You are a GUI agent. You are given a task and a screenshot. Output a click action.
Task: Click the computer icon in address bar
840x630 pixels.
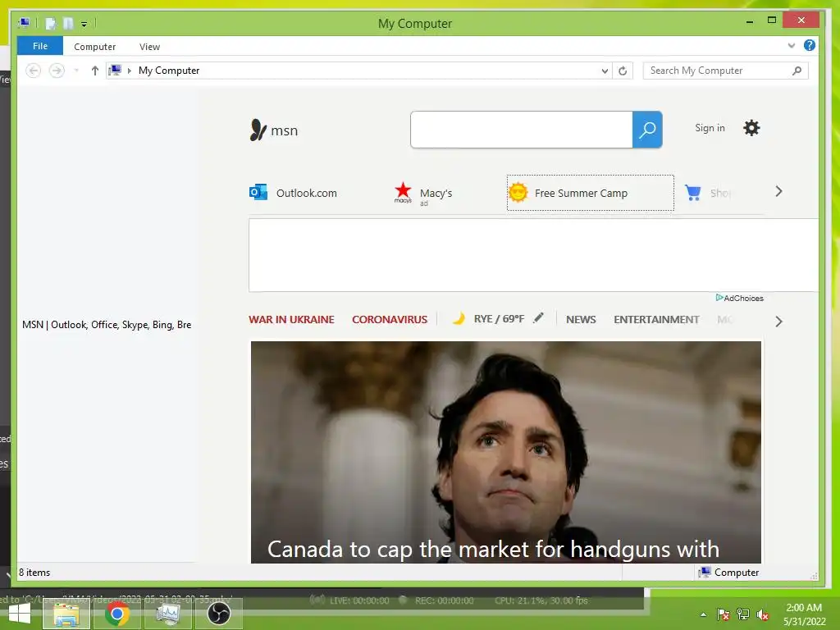coord(115,71)
